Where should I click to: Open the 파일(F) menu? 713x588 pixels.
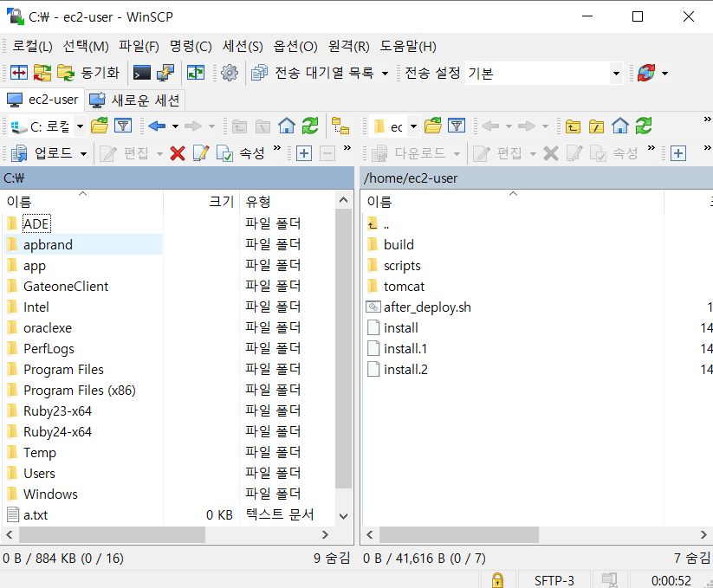[x=139, y=46]
